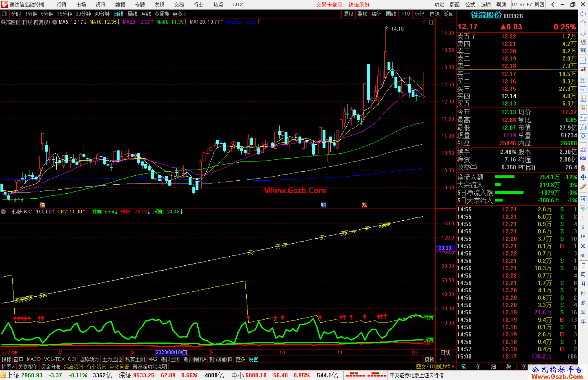Open the colored grid list icon
588x380 pixels.
point(583,51)
